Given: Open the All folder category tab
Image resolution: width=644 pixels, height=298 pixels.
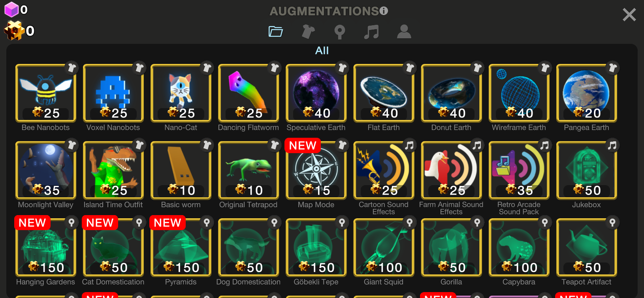Looking at the screenshot, I should coord(275,32).
